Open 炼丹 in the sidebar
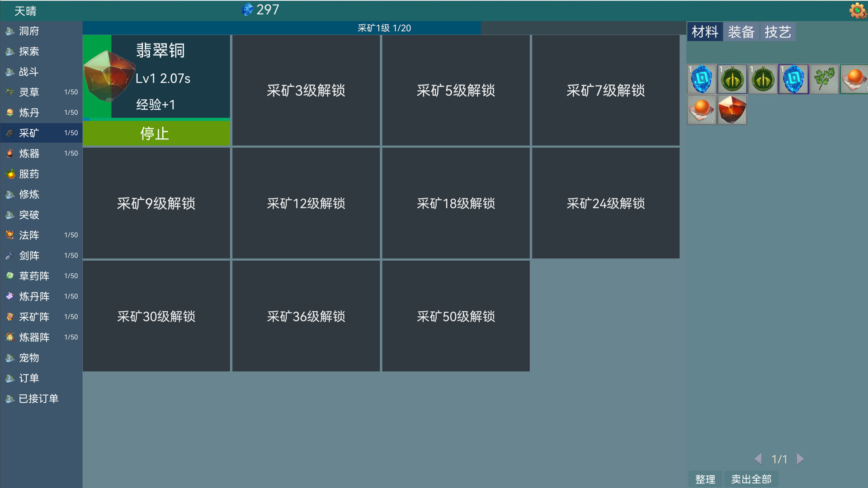 [29, 113]
